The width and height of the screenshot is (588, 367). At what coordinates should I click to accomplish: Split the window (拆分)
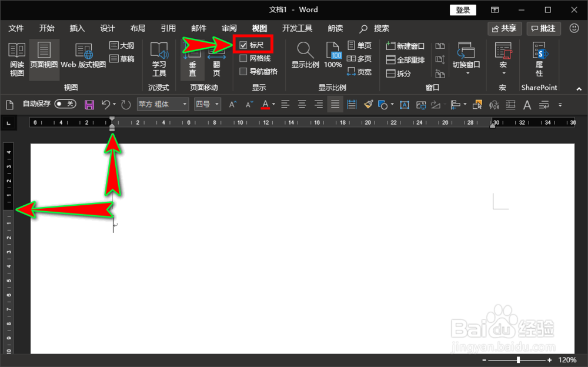[x=399, y=74]
